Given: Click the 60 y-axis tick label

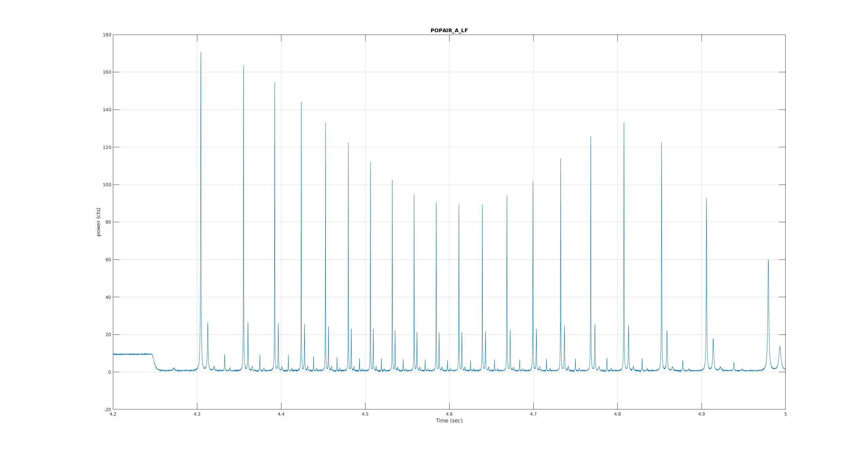Looking at the screenshot, I should pyautogui.click(x=108, y=260).
